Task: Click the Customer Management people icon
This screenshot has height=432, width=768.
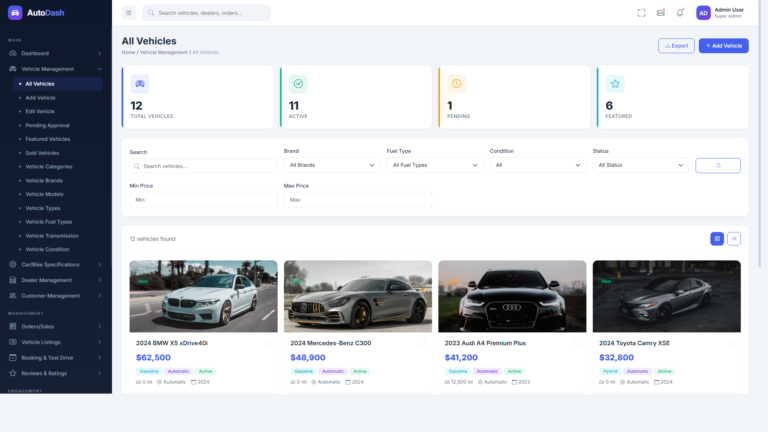Action: (13, 295)
